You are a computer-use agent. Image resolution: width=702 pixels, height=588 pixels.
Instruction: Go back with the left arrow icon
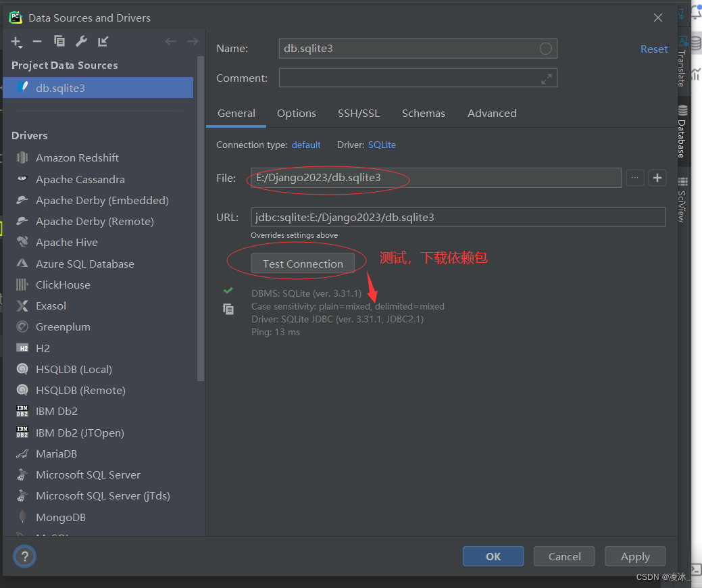(170, 42)
